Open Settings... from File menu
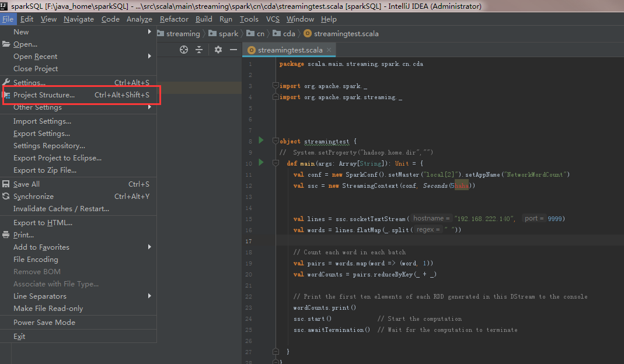Viewport: 624px width, 364px height. click(78, 83)
